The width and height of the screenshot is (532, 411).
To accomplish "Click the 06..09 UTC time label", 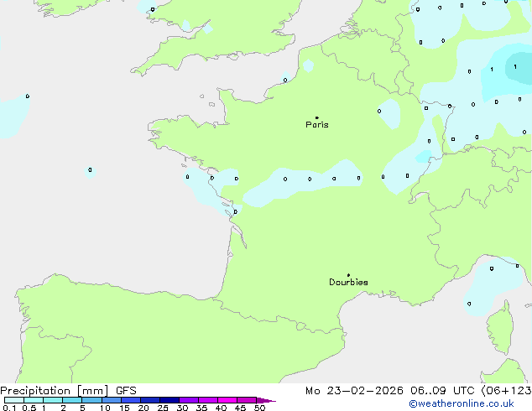I will (451, 391).
